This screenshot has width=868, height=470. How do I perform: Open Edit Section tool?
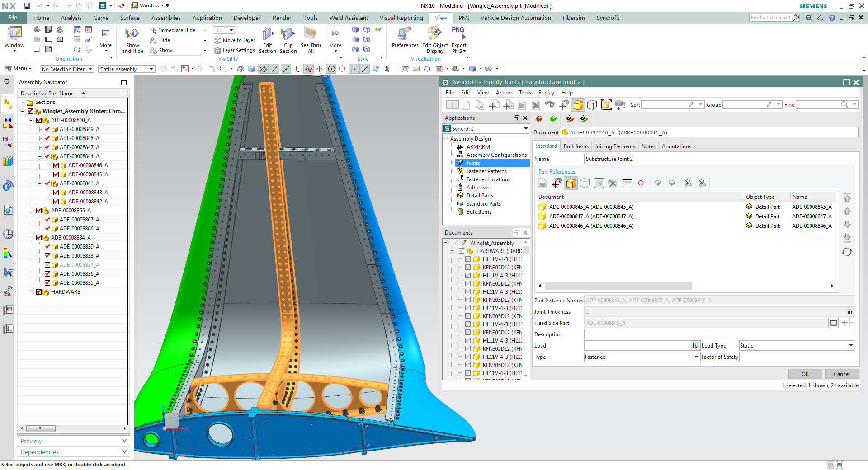click(268, 40)
